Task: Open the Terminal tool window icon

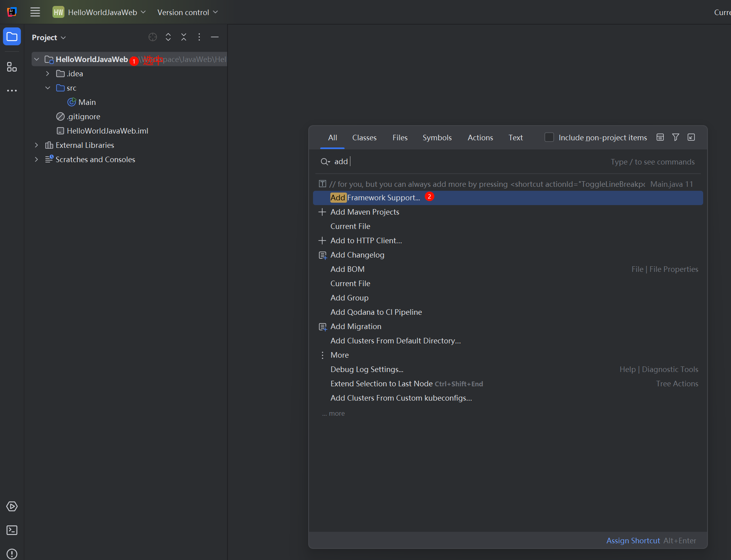Action: coord(12,530)
